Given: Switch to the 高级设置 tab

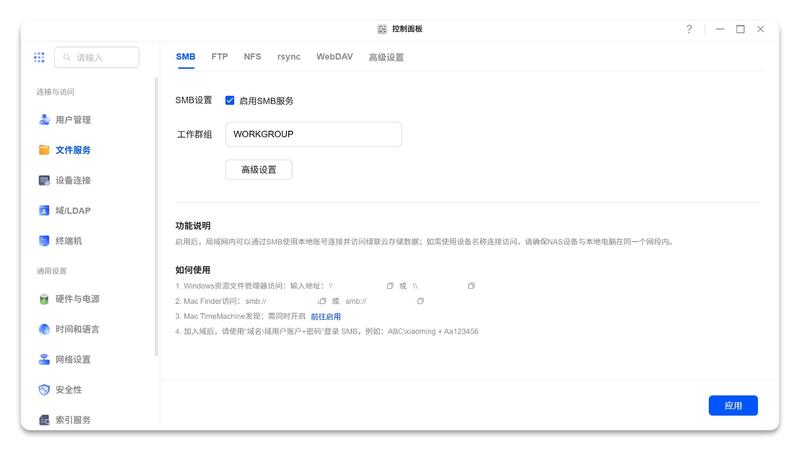Looking at the screenshot, I should 386,57.
